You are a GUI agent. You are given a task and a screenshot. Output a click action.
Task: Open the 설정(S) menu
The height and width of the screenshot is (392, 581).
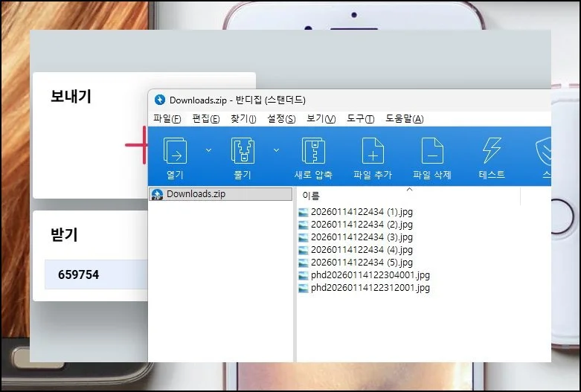click(281, 119)
